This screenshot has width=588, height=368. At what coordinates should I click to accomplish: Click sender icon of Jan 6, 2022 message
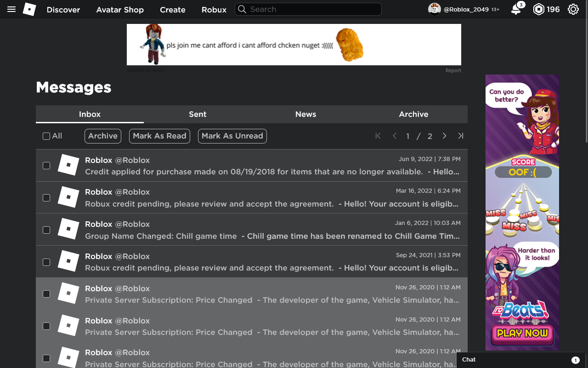68,230
